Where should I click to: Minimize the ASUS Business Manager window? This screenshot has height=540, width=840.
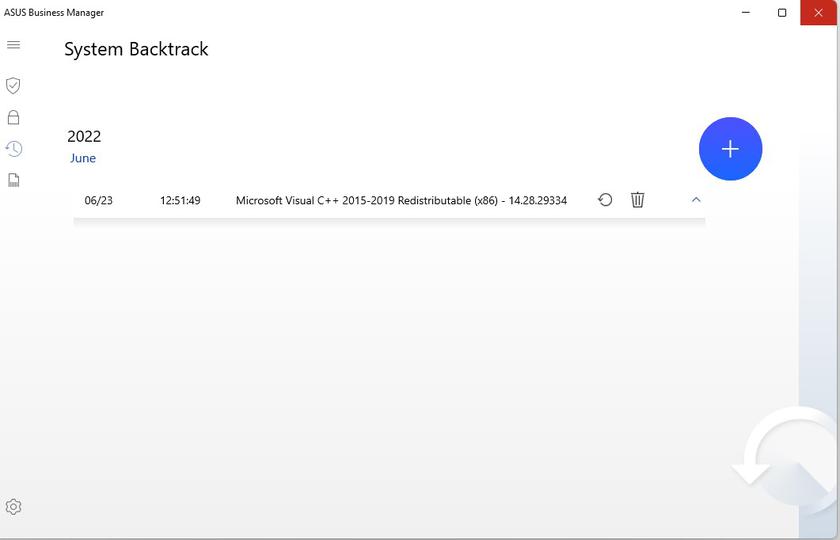[746, 12]
